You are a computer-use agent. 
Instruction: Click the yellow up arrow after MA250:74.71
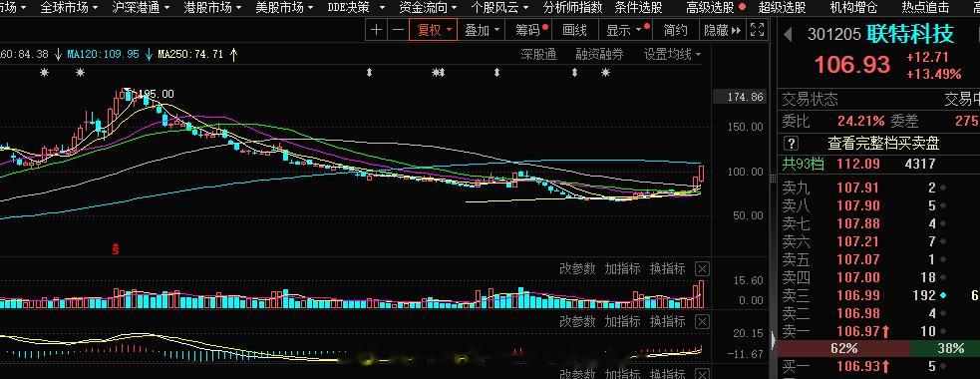pyautogui.click(x=233, y=55)
